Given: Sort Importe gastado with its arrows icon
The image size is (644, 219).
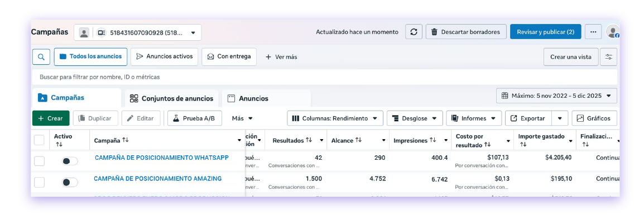Looking at the screenshot, I should click(x=523, y=145).
